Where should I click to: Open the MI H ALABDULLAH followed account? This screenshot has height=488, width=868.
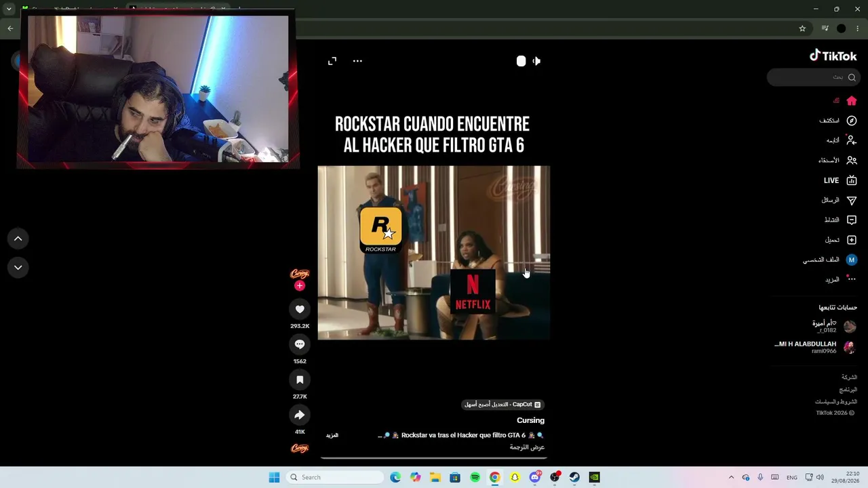pos(815,347)
